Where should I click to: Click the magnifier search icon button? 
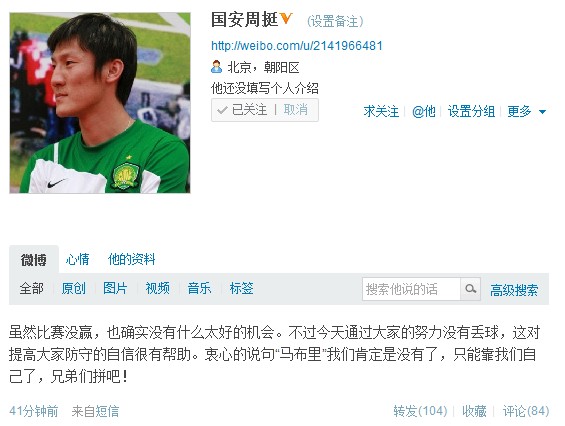coord(470,289)
